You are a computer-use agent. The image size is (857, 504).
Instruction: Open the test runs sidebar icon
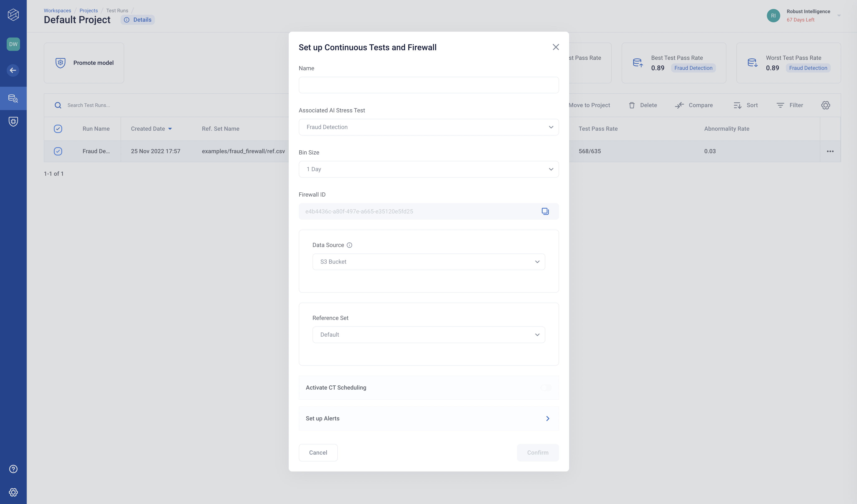[13, 98]
